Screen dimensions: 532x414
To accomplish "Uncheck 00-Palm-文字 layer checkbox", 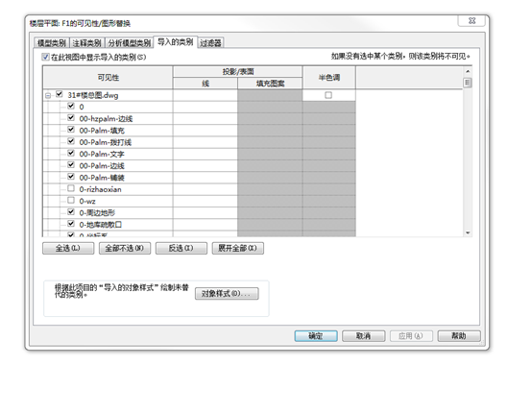I will point(71,153).
